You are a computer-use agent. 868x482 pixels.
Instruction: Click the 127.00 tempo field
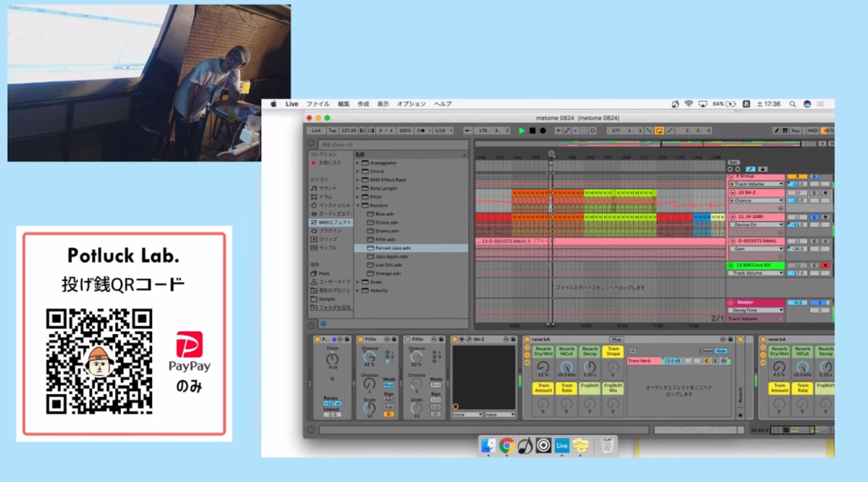point(349,131)
